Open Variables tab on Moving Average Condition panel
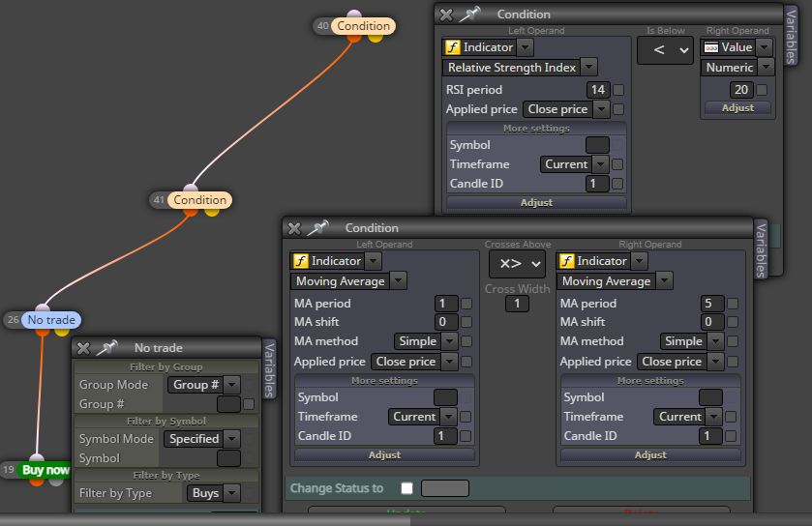Screen dimensions: 812x526 [760, 249]
